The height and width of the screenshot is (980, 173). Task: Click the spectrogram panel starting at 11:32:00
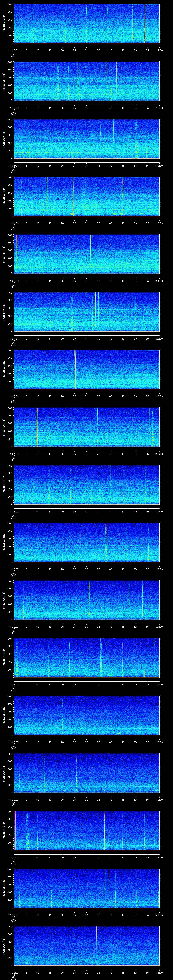click(x=87, y=946)
